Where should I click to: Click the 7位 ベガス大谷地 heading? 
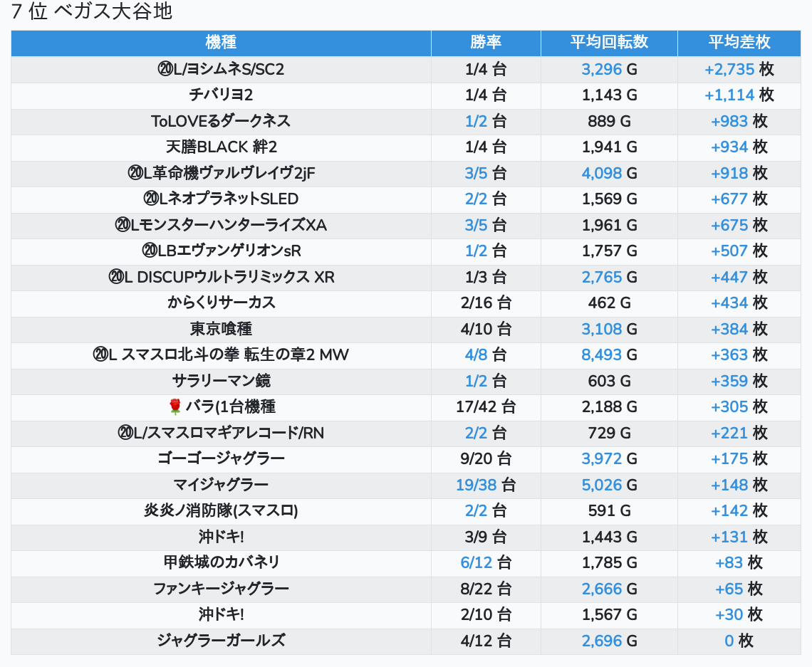click(x=92, y=11)
